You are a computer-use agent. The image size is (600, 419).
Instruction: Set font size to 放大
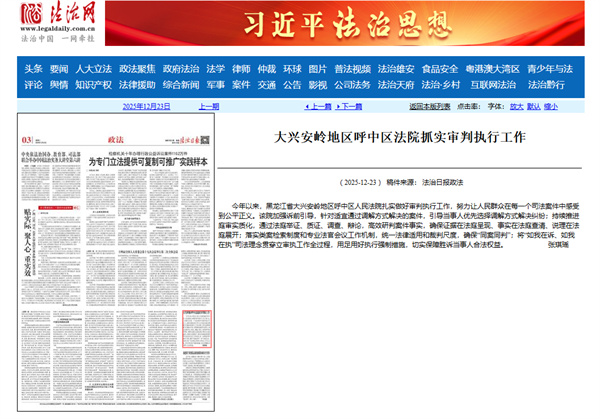[x=516, y=105]
